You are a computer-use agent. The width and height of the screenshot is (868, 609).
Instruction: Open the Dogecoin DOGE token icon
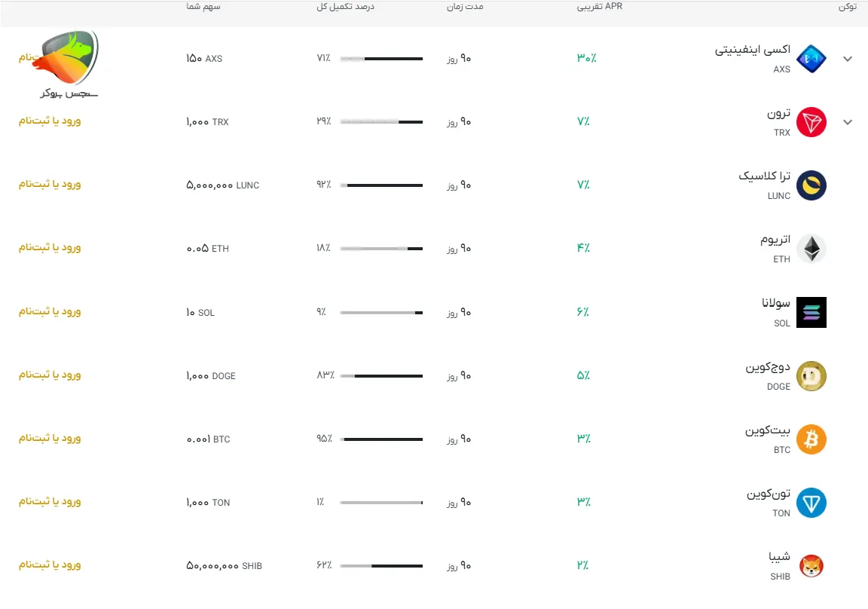point(811,376)
